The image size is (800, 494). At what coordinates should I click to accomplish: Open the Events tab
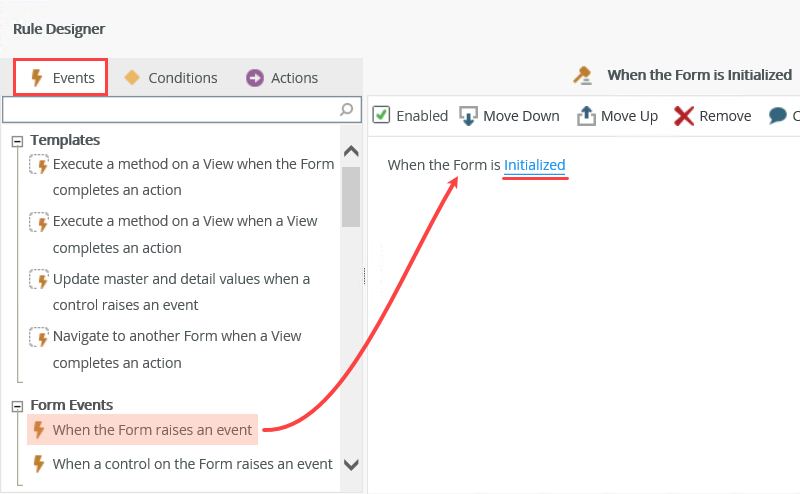click(62, 78)
